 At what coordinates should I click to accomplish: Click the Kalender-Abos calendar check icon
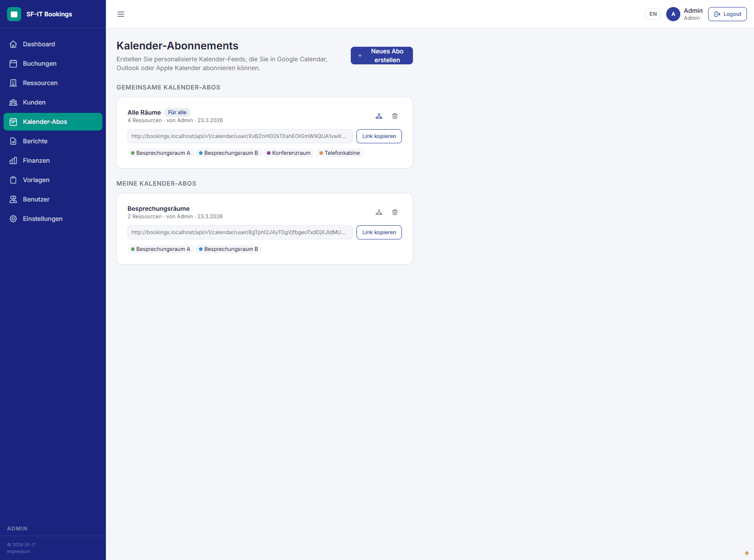[x=13, y=122]
